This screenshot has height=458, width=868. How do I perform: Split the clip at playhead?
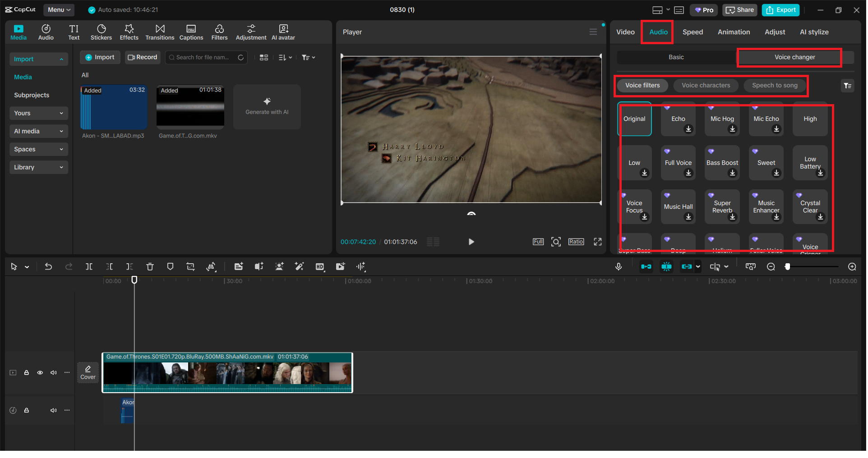89,267
